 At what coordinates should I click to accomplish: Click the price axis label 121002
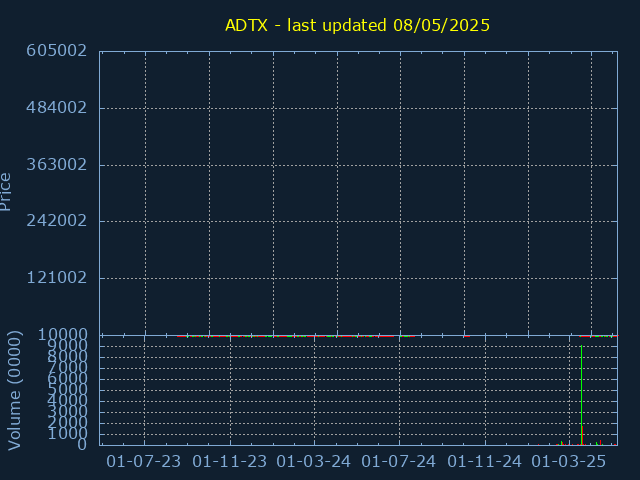point(57,278)
